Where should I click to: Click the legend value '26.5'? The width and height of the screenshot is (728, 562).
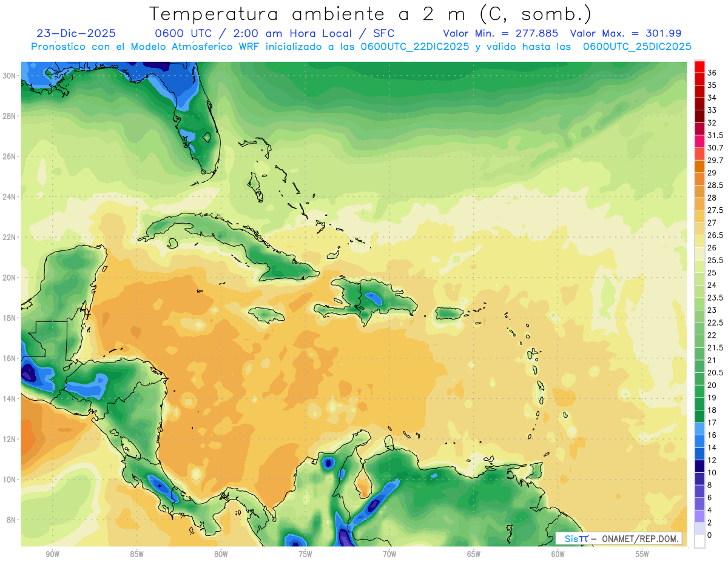pyautogui.click(x=715, y=235)
